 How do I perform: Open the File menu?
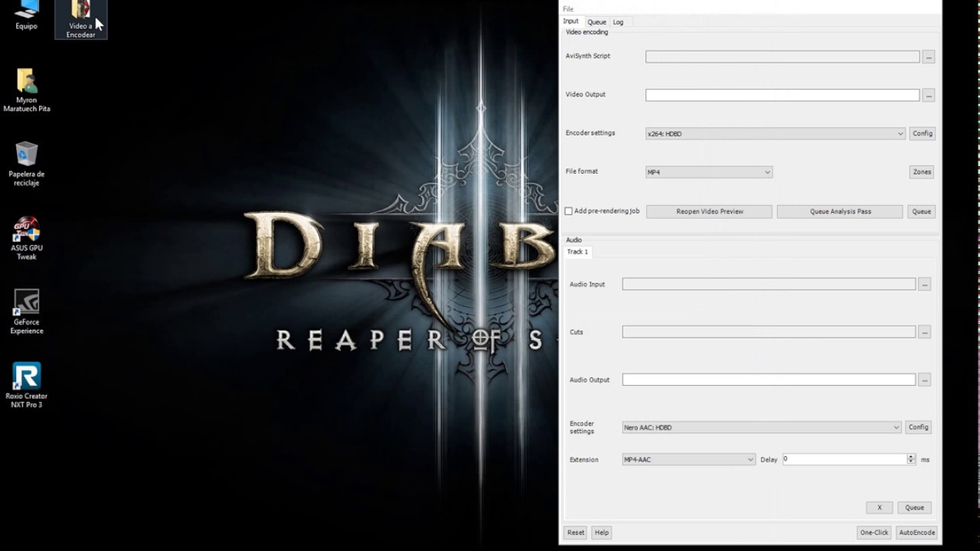click(x=568, y=9)
